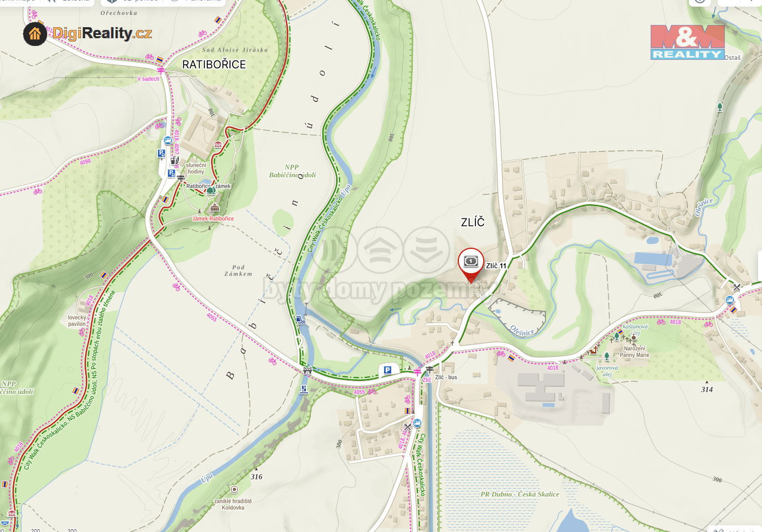Click the red Zlíč 11 location pin
The height and width of the screenshot is (532, 762).
pyautogui.click(x=471, y=265)
